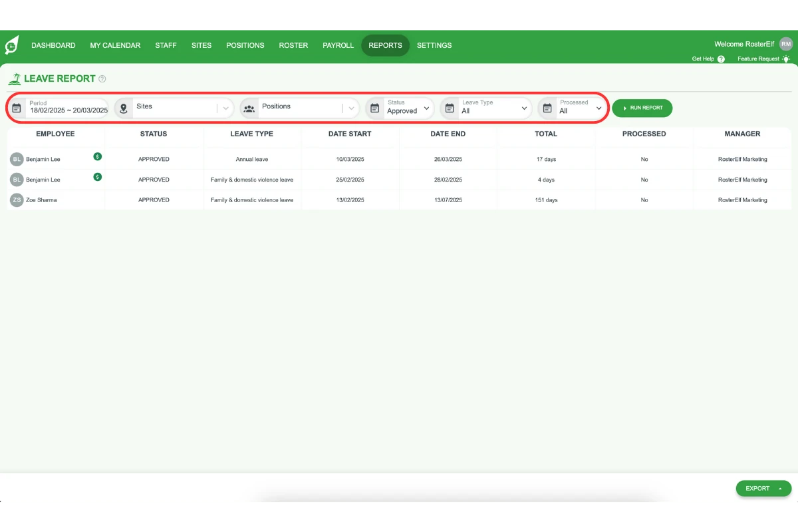The width and height of the screenshot is (798, 532).
Task: Open the Sites navigation item
Action: [x=201, y=46]
